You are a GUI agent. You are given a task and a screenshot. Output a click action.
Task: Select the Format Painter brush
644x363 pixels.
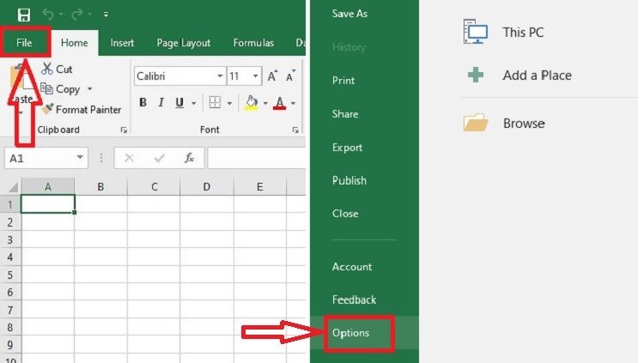point(47,109)
